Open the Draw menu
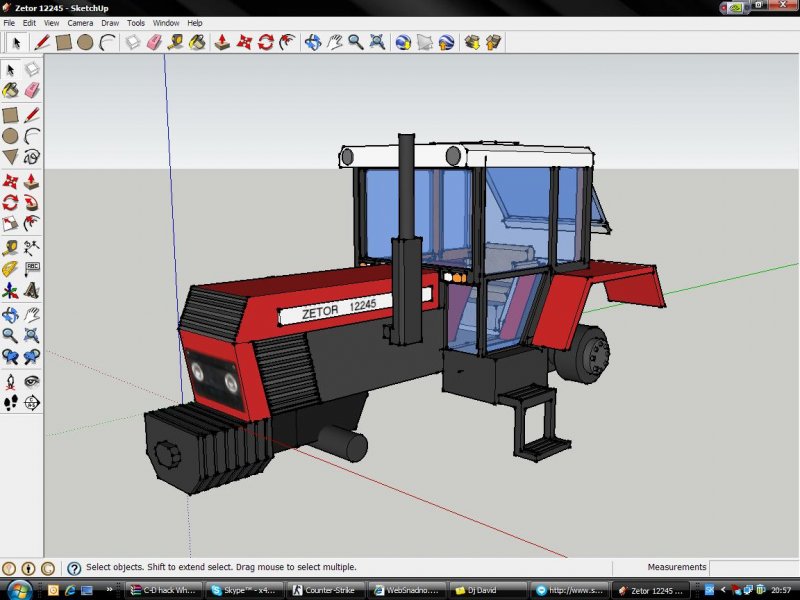Screen dimensions: 800x600 point(110,22)
